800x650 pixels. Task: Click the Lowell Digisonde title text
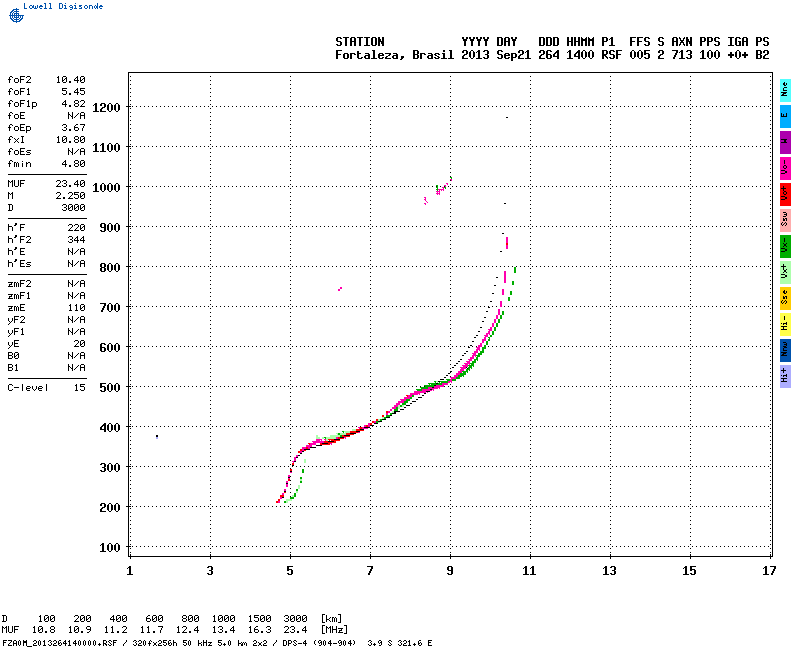tap(63, 6)
